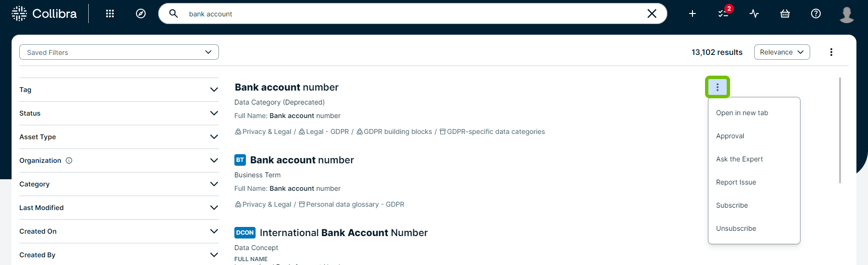
Task: Click the Privacy & Legal breadcrumb link
Action: tap(266, 132)
